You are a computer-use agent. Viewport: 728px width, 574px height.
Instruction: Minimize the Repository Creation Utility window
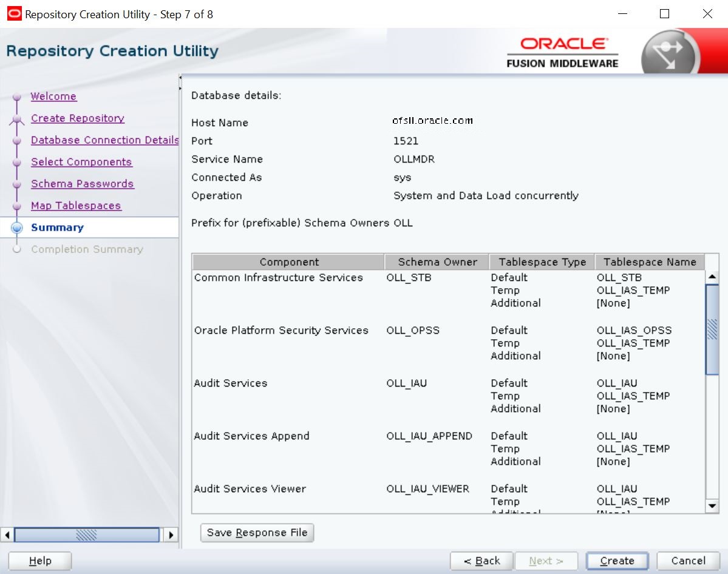coord(622,14)
